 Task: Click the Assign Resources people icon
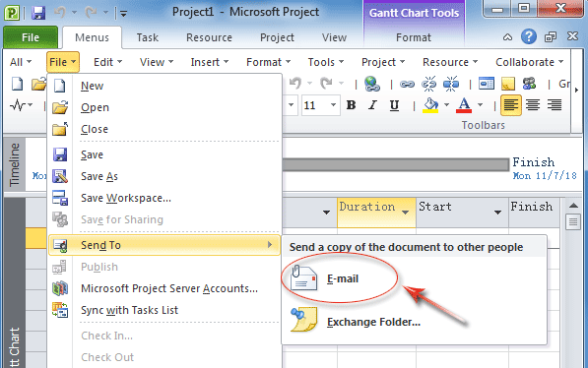529,84
